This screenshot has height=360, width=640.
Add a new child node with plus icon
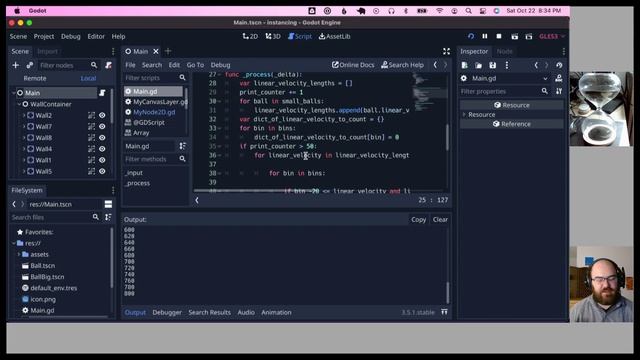16,65
